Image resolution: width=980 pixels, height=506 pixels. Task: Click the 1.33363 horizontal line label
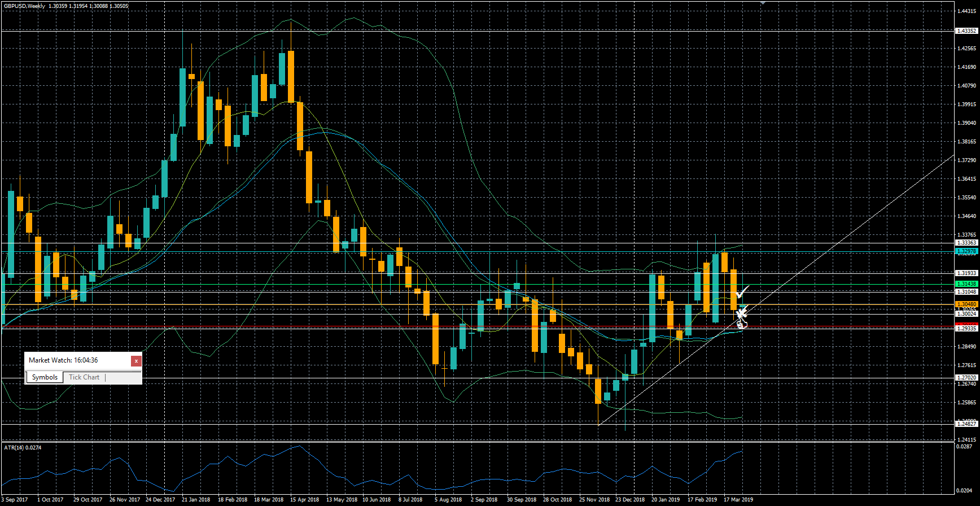[966, 242]
